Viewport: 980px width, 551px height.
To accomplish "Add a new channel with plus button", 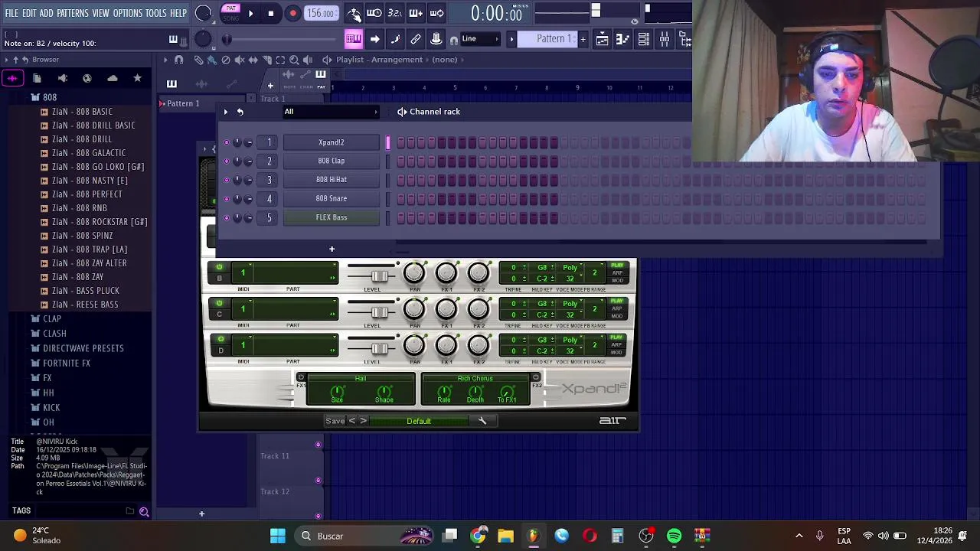I will [332, 249].
